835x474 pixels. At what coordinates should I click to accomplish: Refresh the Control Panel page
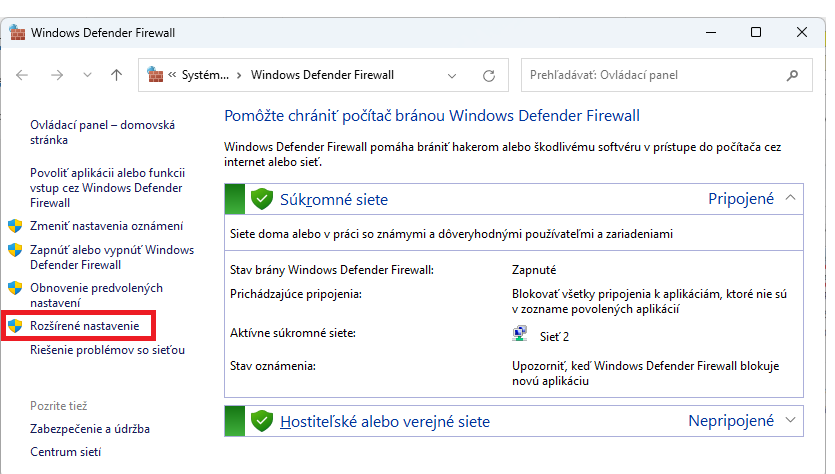(489, 75)
